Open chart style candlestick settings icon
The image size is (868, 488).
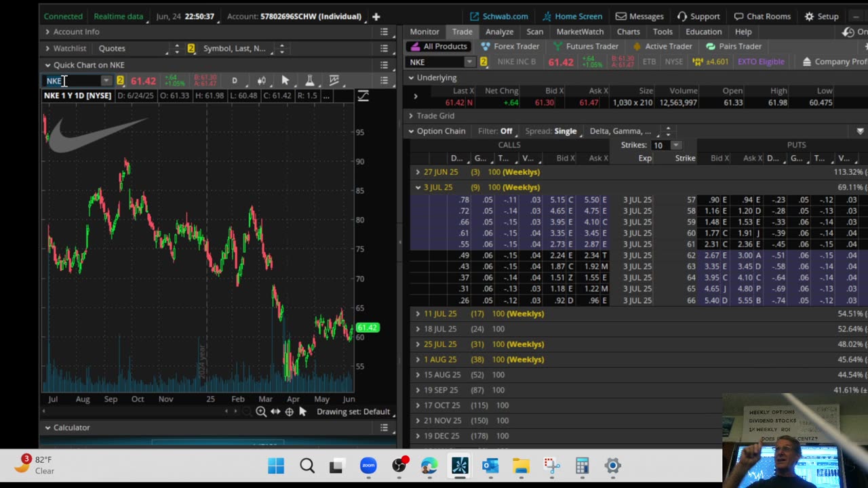[262, 81]
